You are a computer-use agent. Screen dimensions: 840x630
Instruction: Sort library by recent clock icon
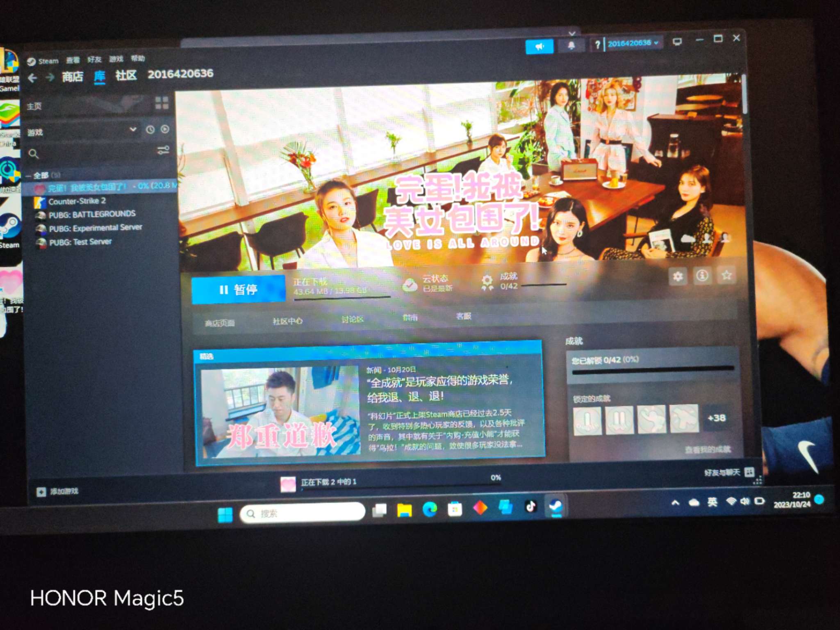150,130
